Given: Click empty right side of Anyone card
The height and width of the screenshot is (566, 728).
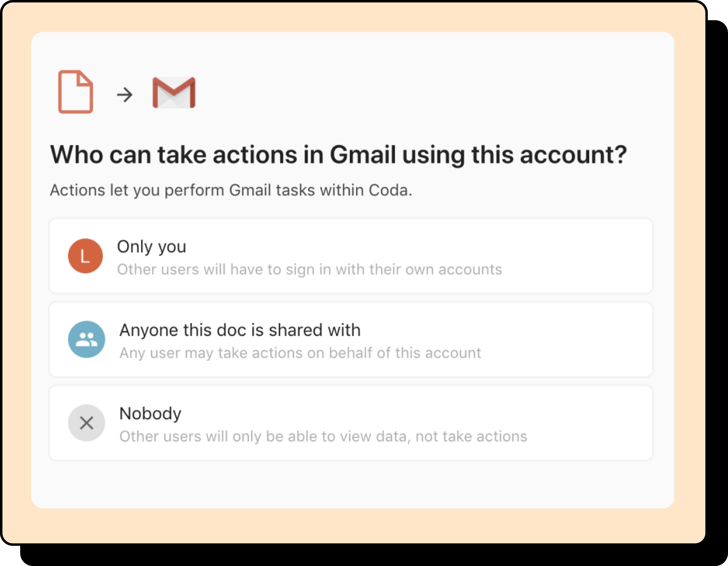Looking at the screenshot, I should pyautogui.click(x=583, y=339).
